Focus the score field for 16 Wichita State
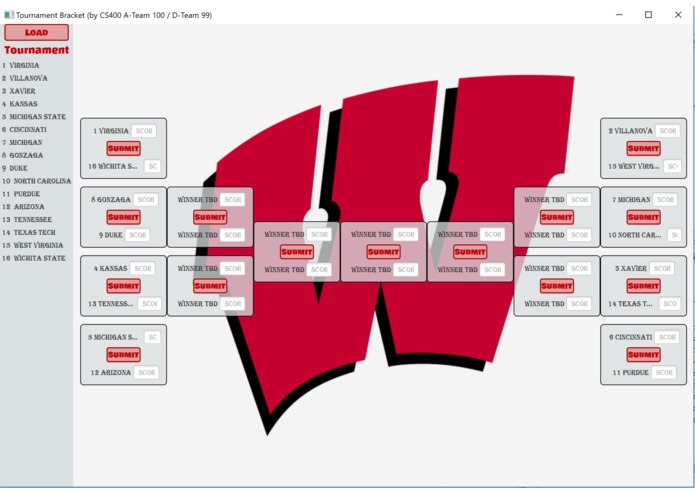The width and height of the screenshot is (695, 494). [x=152, y=166]
